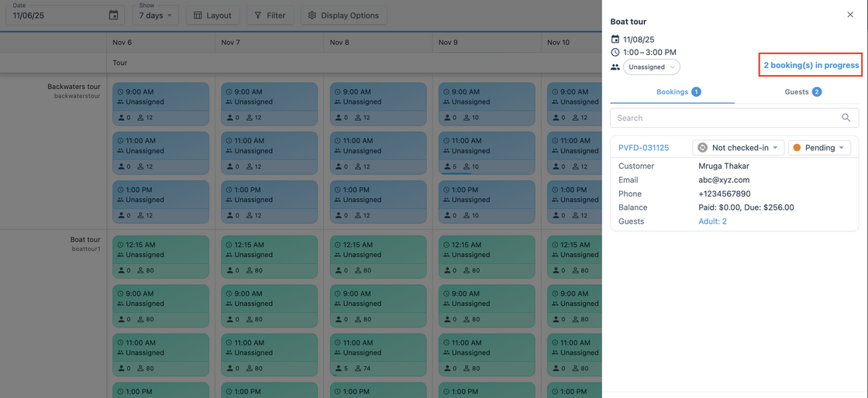
Task: Click the Tour category header
Action: (120, 63)
